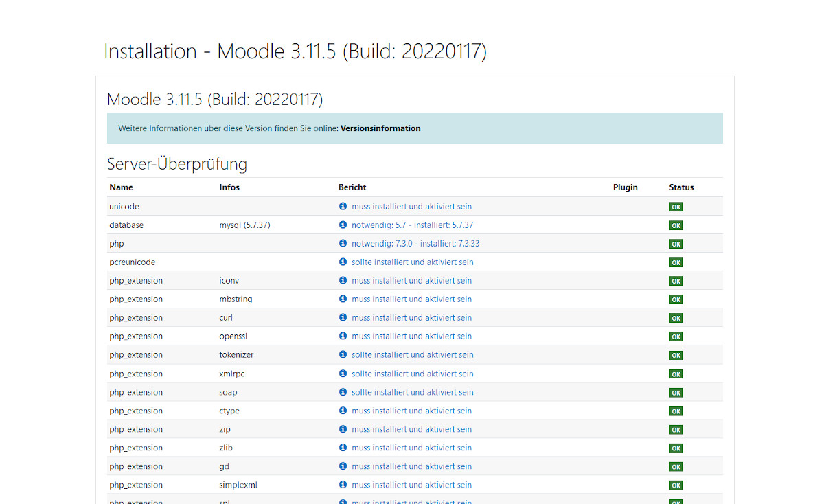Click the 'Infos' column header
This screenshot has height=504, width=824.
coord(229,187)
